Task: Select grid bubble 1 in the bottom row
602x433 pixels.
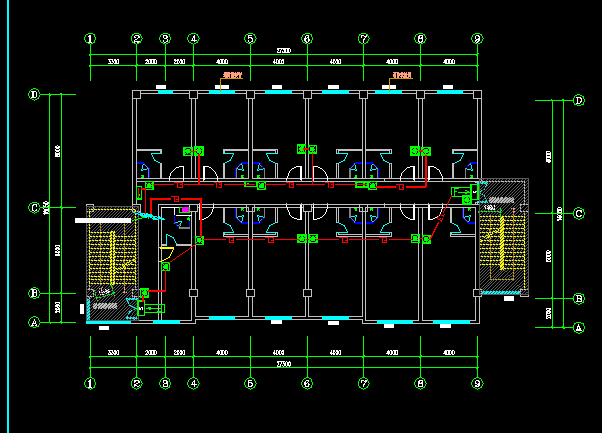Action: click(x=90, y=383)
